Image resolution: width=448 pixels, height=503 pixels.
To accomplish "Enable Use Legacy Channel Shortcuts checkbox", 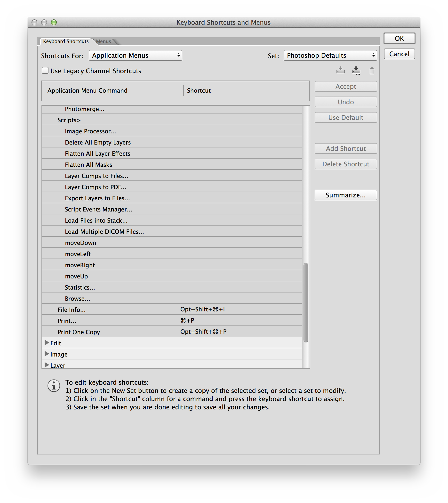I will [45, 70].
